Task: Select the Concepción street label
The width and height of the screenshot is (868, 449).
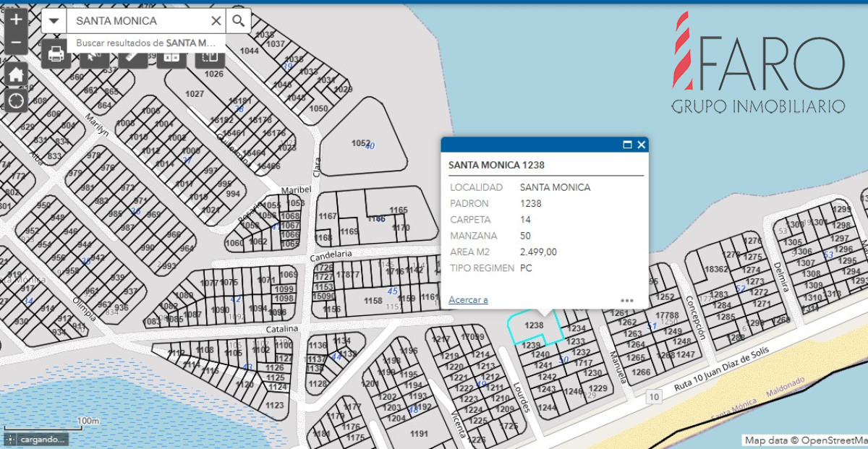Action: [695, 317]
